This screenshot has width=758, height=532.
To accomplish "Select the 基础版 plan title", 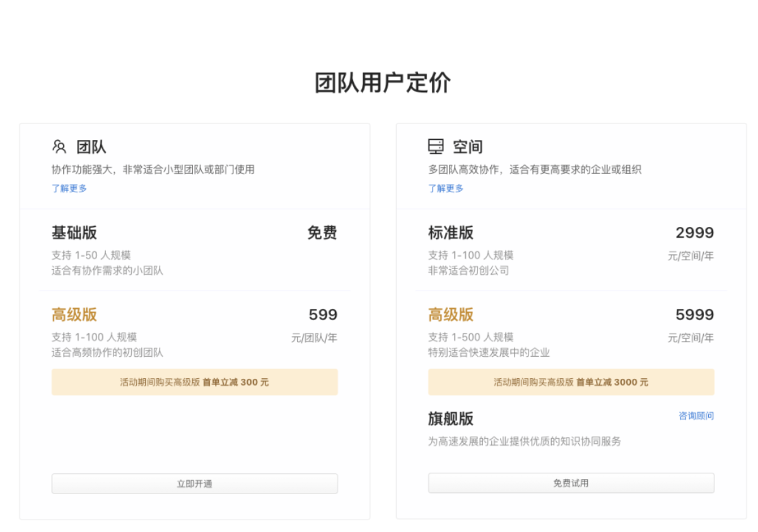I will pyautogui.click(x=74, y=233).
